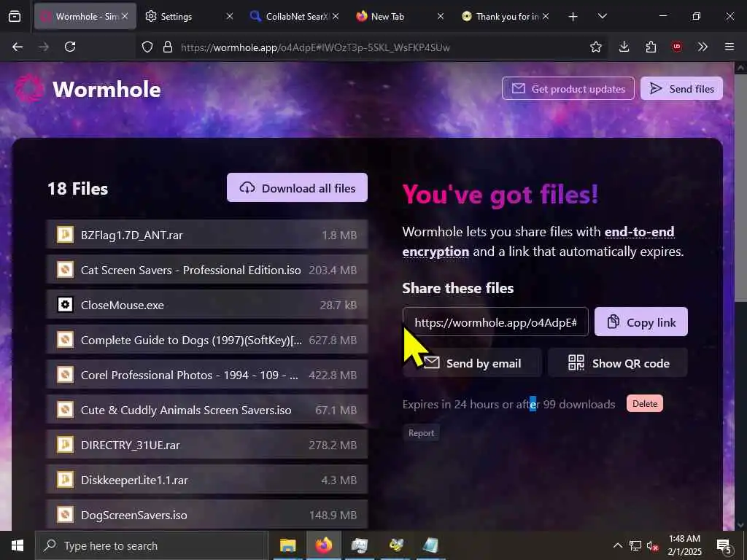Switch to the New Tab tab
This screenshot has width=747, height=560.
pyautogui.click(x=400, y=16)
